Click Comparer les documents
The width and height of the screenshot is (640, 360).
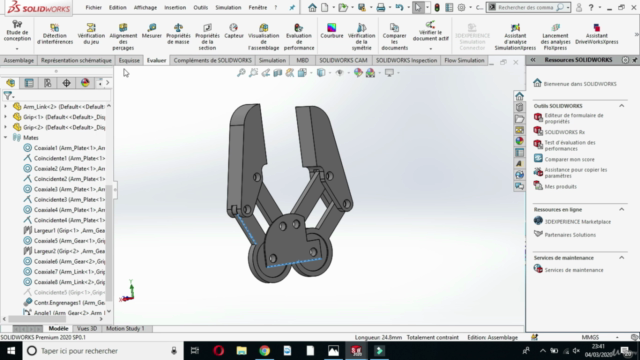click(x=394, y=36)
